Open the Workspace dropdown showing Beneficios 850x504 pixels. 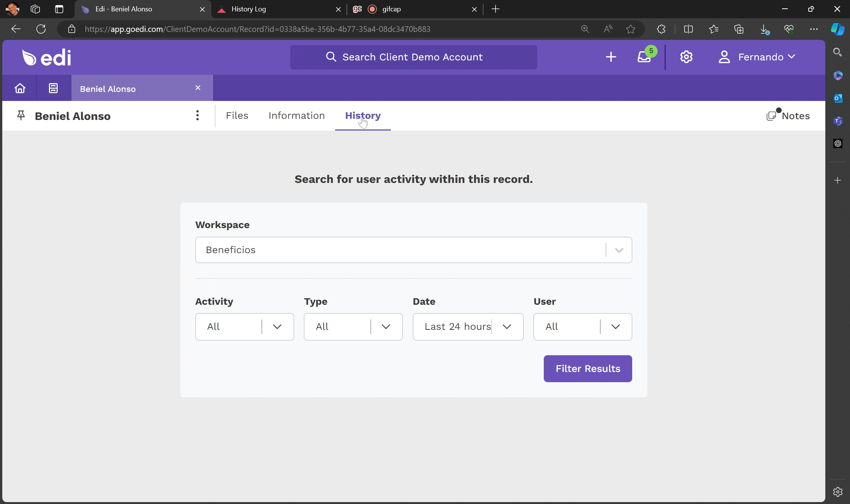pyautogui.click(x=619, y=250)
